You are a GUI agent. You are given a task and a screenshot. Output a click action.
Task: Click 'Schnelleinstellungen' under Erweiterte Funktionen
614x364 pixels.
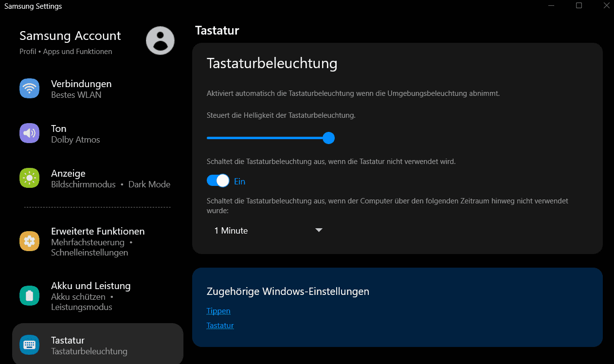(x=90, y=253)
